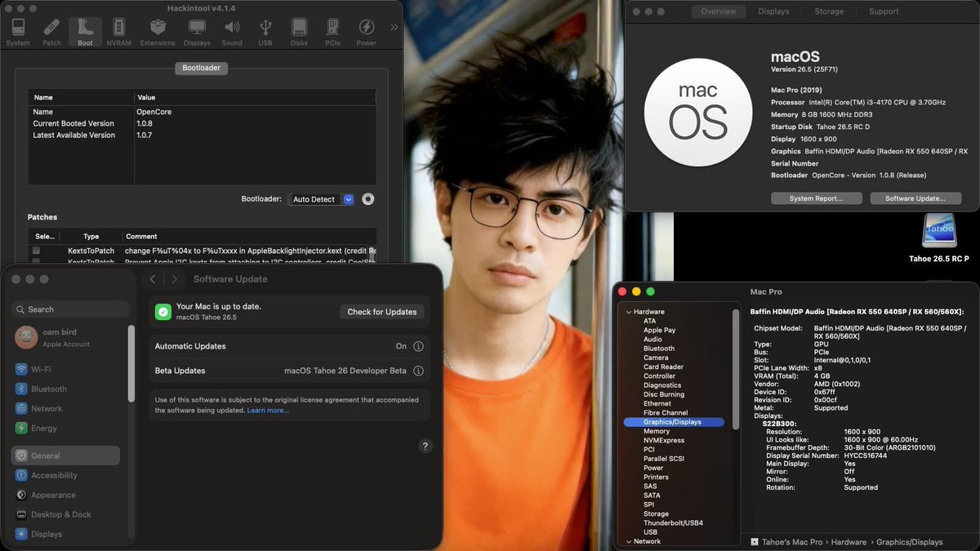Open the Sound speaker icon in Hackintool
The width and height of the screenshot is (980, 551).
tap(232, 32)
